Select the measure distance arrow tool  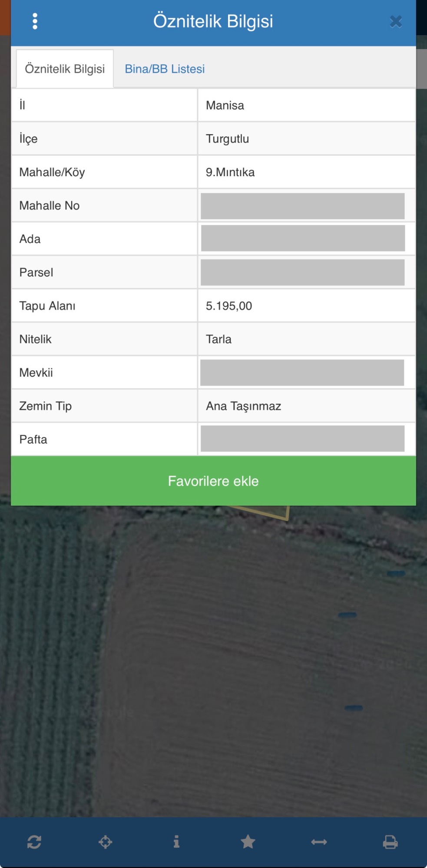[x=319, y=842]
